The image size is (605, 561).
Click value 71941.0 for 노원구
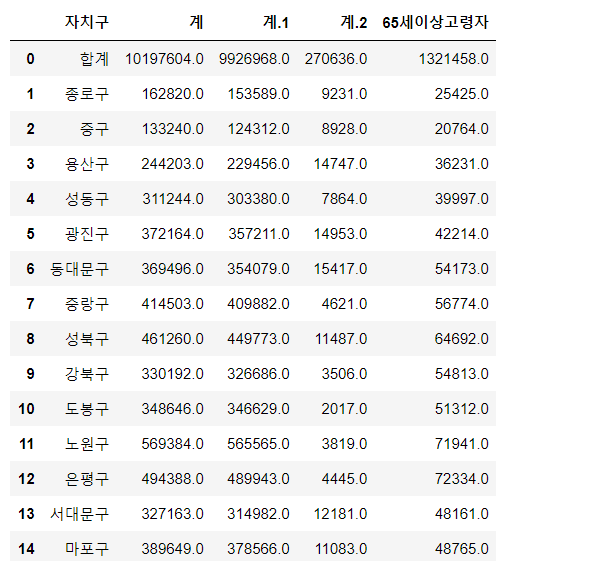point(462,444)
